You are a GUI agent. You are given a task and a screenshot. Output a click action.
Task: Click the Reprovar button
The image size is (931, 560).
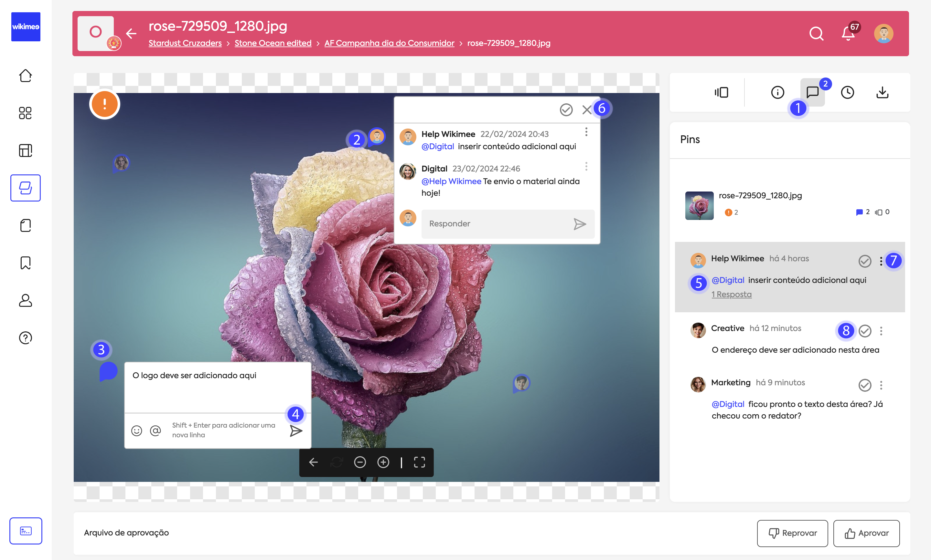coord(792,533)
